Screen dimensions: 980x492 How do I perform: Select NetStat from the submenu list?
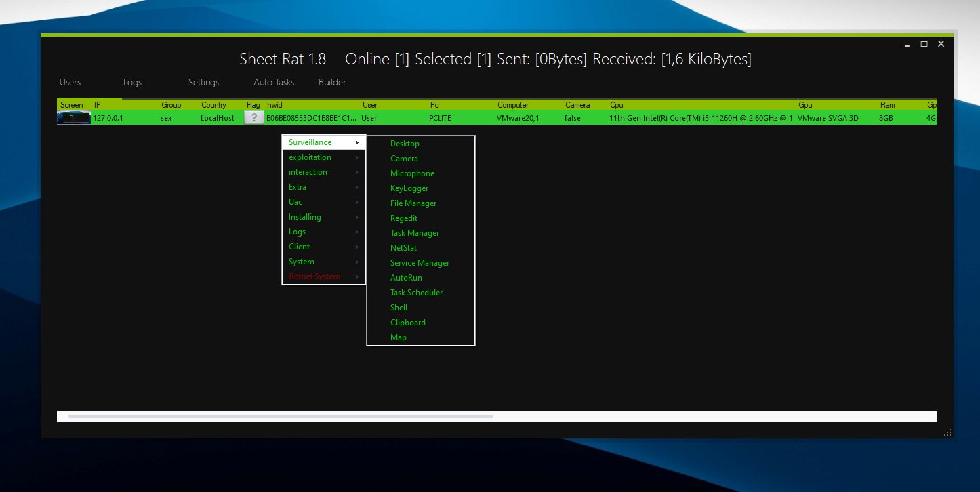[x=403, y=248]
